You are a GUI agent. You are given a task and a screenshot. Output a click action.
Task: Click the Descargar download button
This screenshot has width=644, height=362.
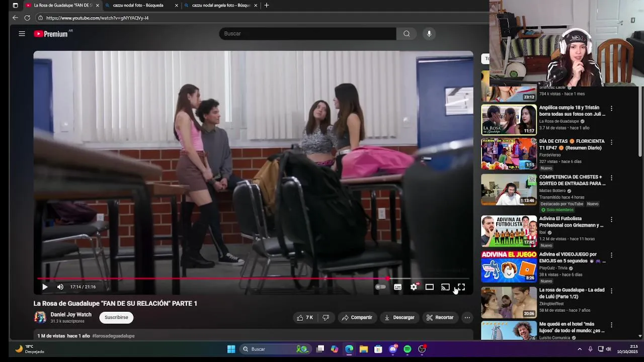point(399,317)
